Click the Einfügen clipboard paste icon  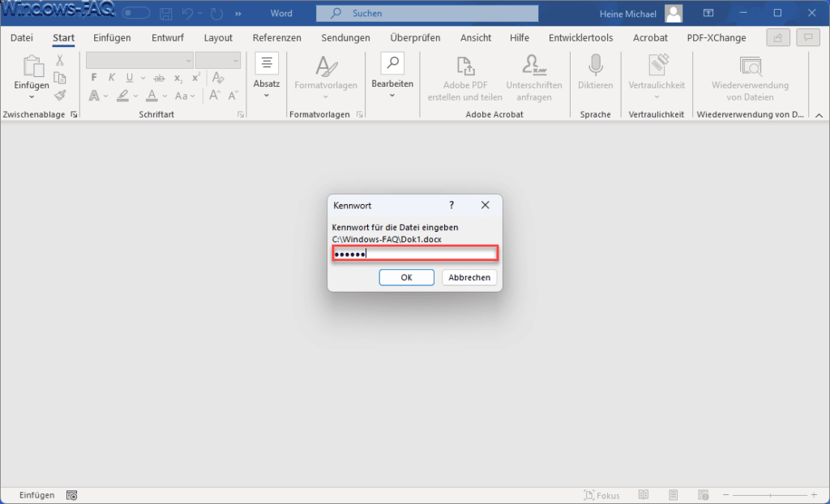(32, 66)
